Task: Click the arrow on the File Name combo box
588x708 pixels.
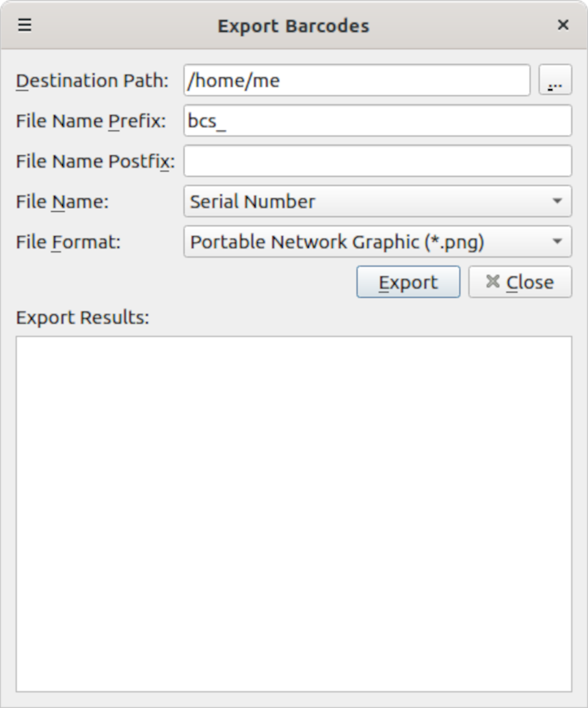Action: (557, 202)
